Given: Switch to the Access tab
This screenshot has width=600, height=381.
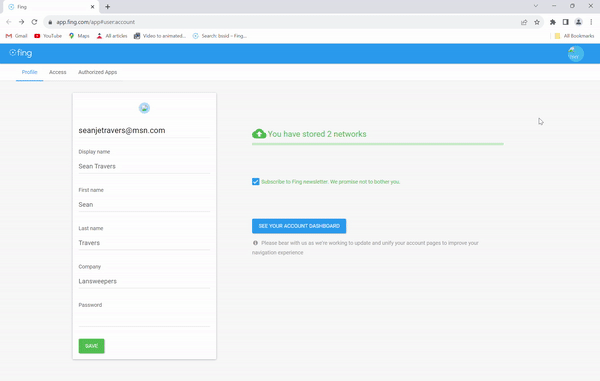Looking at the screenshot, I should pos(57,72).
